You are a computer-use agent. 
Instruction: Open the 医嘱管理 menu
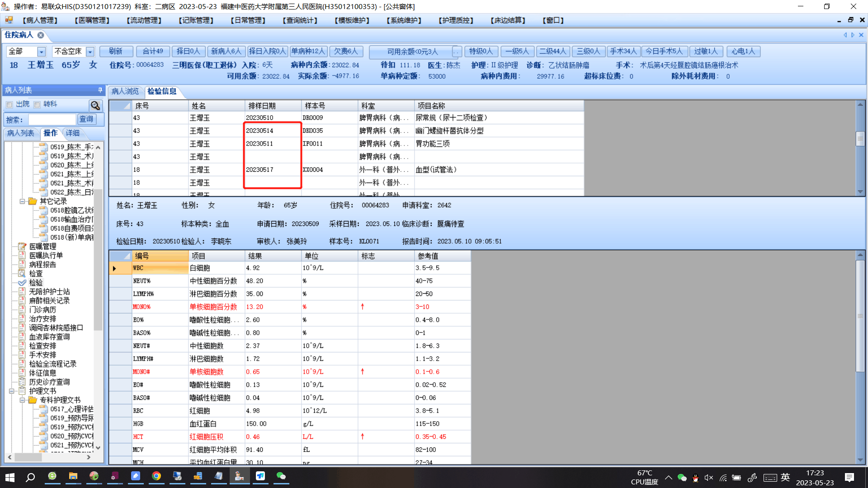point(92,20)
